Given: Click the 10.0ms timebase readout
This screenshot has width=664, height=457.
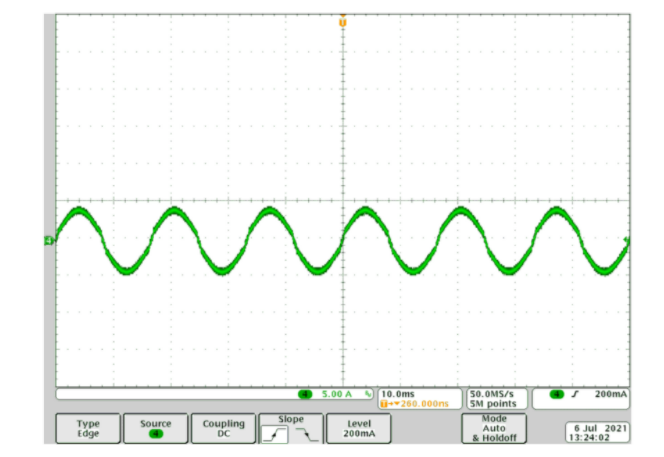Looking at the screenshot, I should pos(402,394).
